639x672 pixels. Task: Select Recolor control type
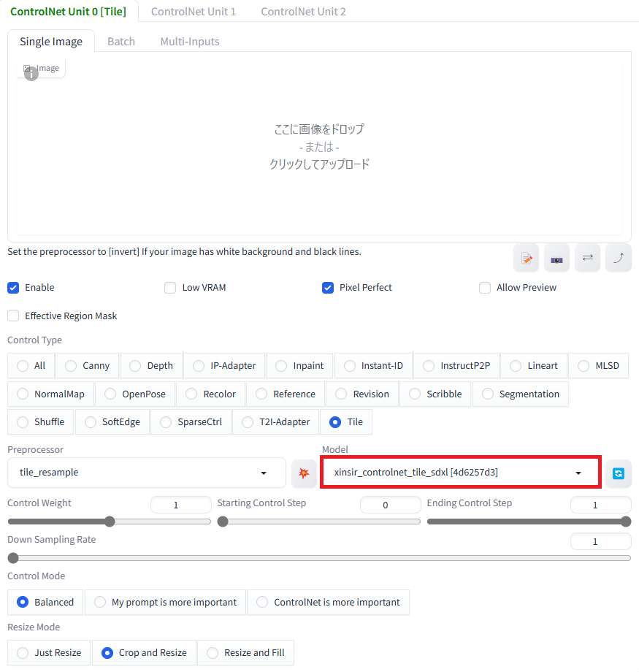211,394
